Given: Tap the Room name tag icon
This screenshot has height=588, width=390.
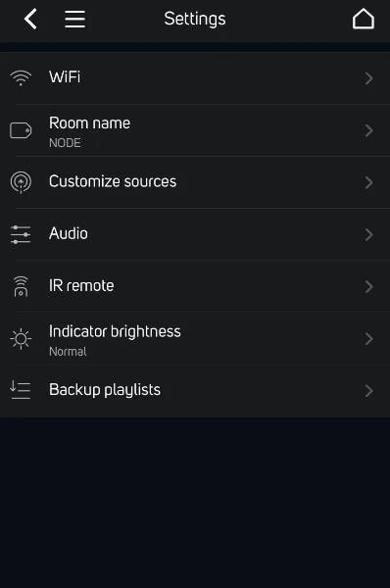Looking at the screenshot, I should [21, 130].
